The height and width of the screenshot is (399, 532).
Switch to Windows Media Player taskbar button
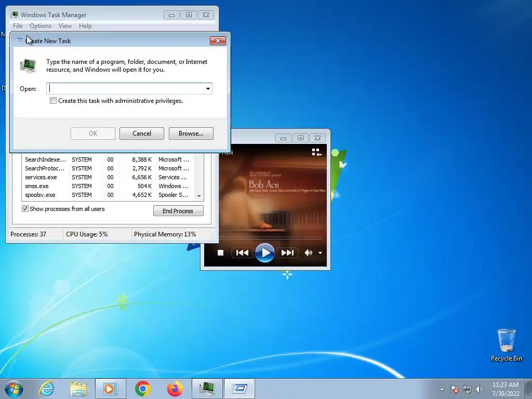coord(110,389)
